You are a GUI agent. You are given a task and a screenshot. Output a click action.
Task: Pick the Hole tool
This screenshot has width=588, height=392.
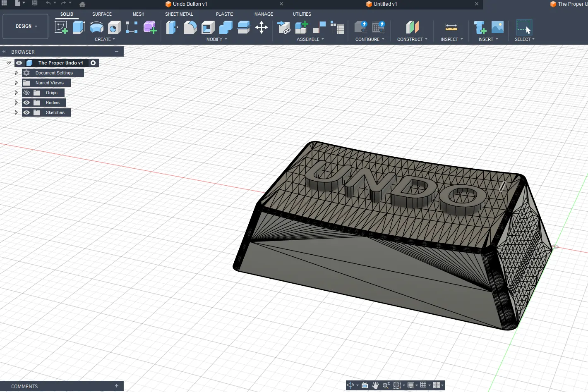[x=114, y=27]
